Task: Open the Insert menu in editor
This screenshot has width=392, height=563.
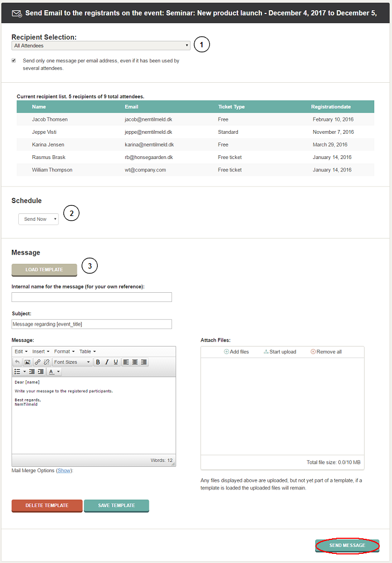Action: pyautogui.click(x=41, y=351)
